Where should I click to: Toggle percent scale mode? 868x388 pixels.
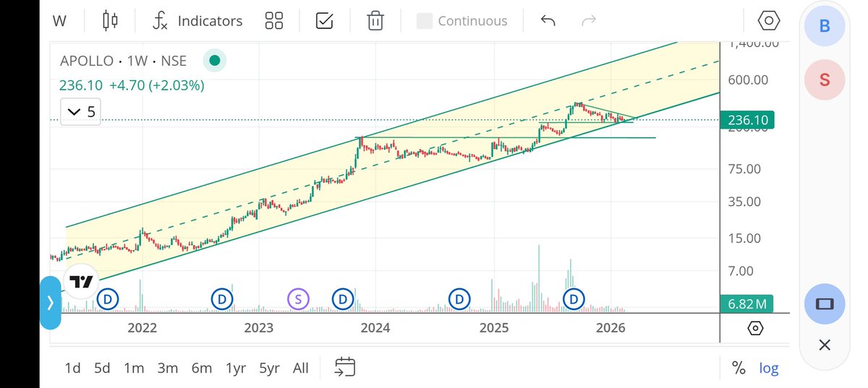(x=739, y=368)
